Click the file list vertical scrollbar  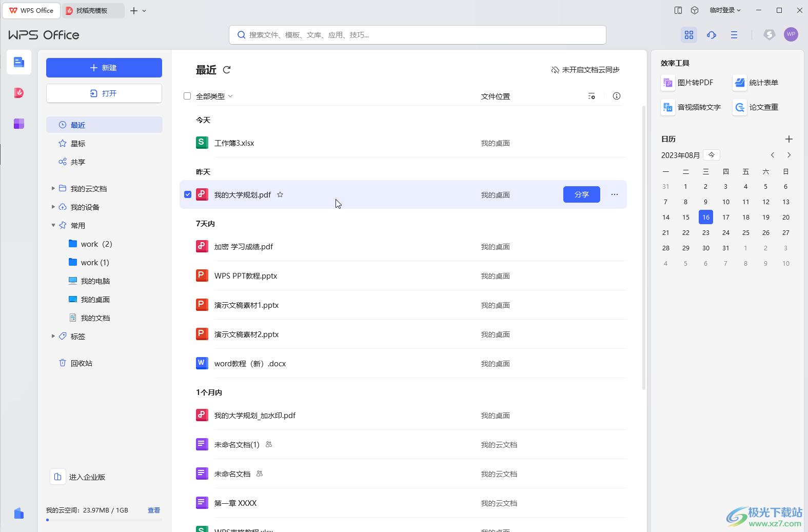644,247
